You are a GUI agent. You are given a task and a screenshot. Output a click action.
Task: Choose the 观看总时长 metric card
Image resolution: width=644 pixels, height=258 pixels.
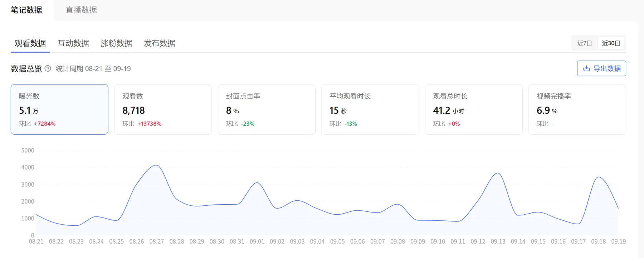(x=474, y=109)
